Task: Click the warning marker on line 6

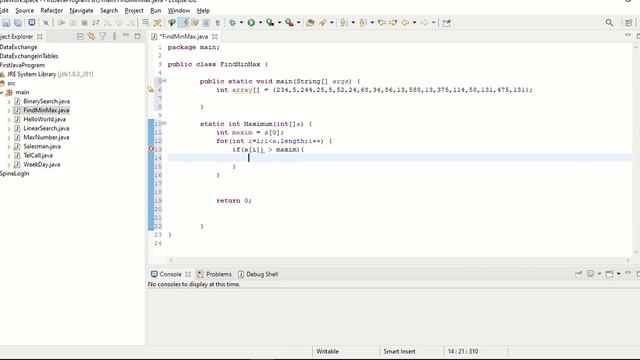Action: [x=151, y=90]
